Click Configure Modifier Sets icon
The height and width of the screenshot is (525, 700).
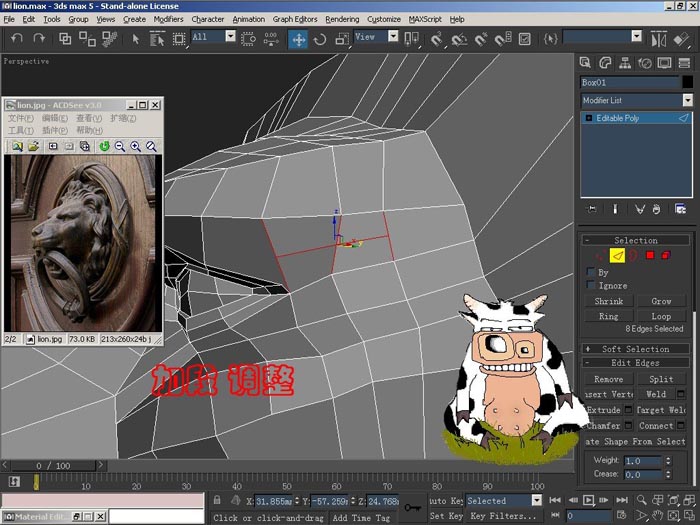pyautogui.click(x=680, y=209)
